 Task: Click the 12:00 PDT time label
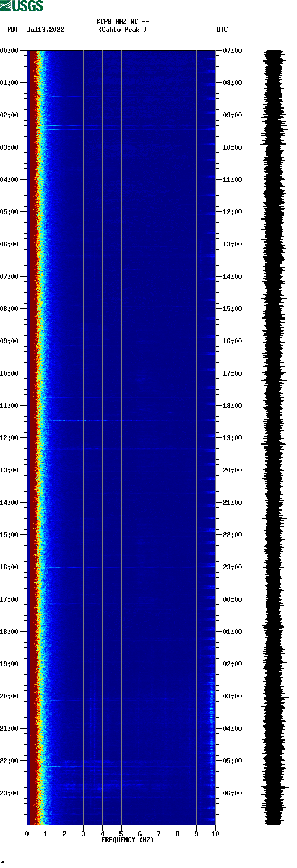[10, 438]
